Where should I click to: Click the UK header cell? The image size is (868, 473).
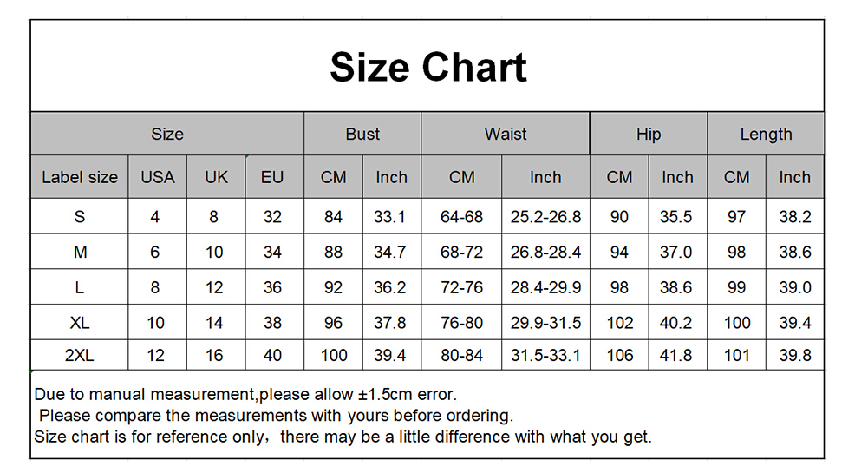[x=216, y=177]
